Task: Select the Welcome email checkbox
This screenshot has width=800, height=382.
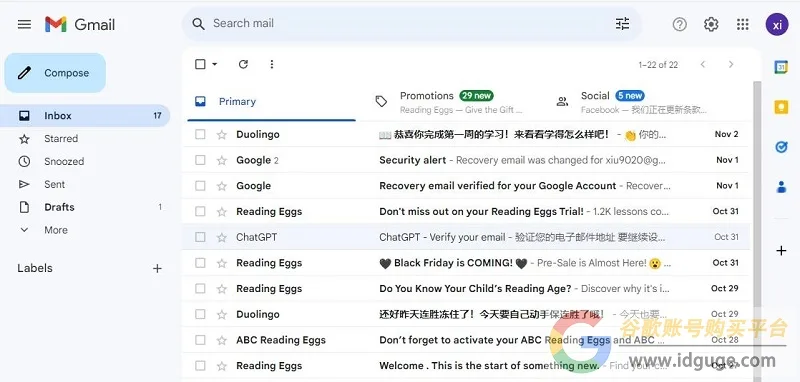Action: point(200,366)
